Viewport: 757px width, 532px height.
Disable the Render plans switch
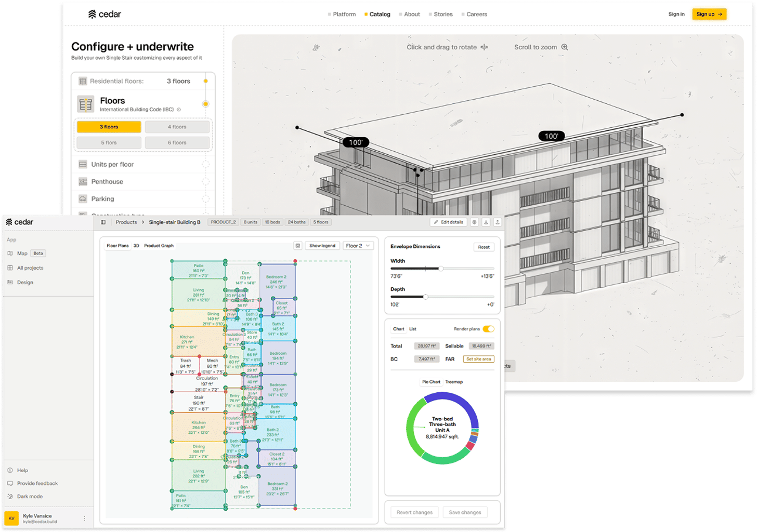tap(488, 329)
